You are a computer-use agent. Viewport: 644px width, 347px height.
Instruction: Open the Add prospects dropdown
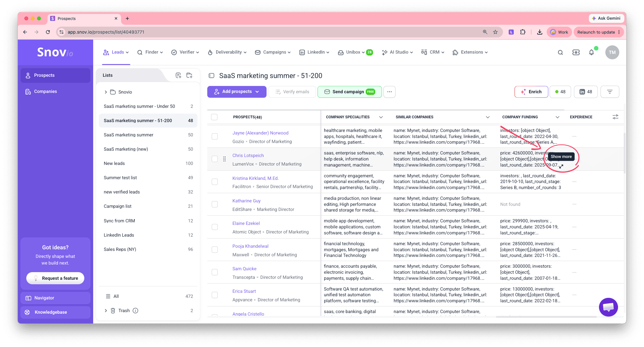tap(237, 92)
